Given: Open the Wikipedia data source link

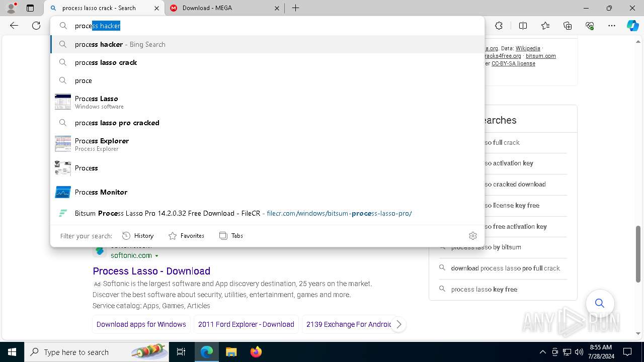Looking at the screenshot, I should point(528,48).
